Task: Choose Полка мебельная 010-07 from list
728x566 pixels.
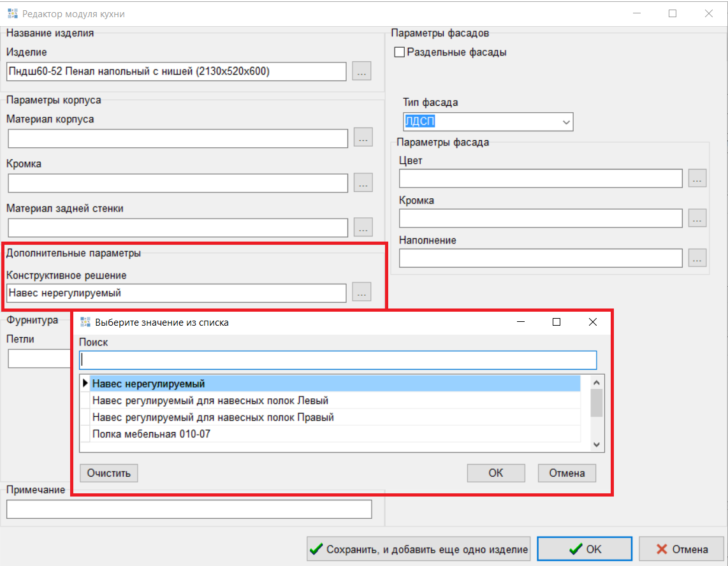Action: pos(335,434)
